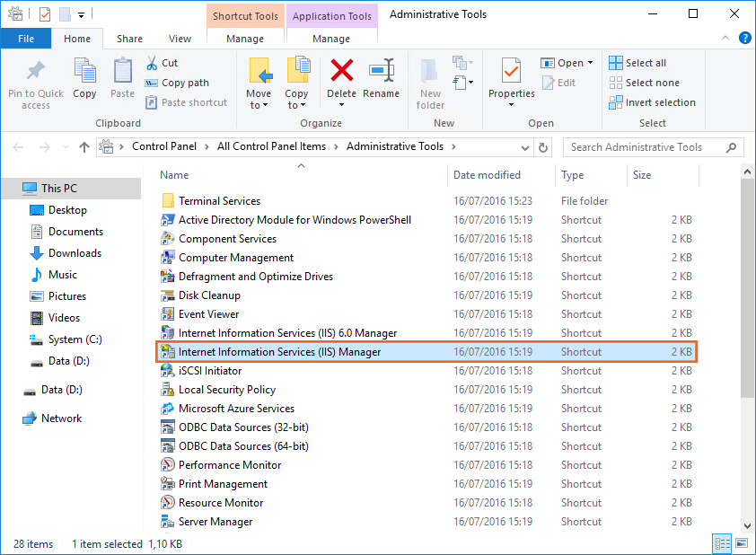756x555 pixels.
Task: Click the Delete red X icon
Action: pos(341,71)
